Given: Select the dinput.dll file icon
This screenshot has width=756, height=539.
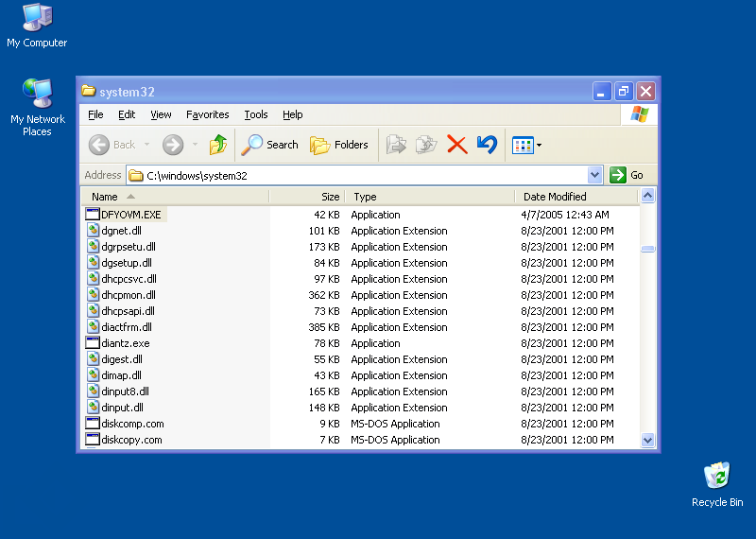Looking at the screenshot, I should [93, 408].
